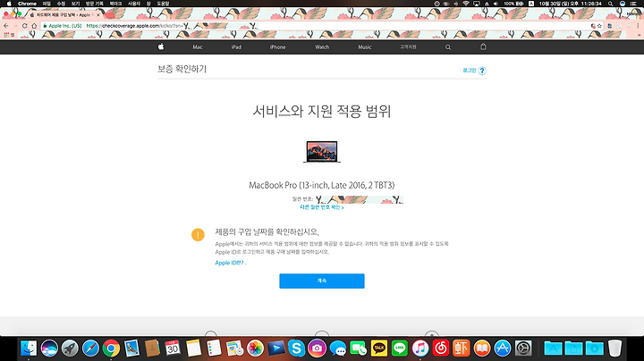Open FaceTime from the Dock
This screenshot has width=644, height=361.
point(358,348)
